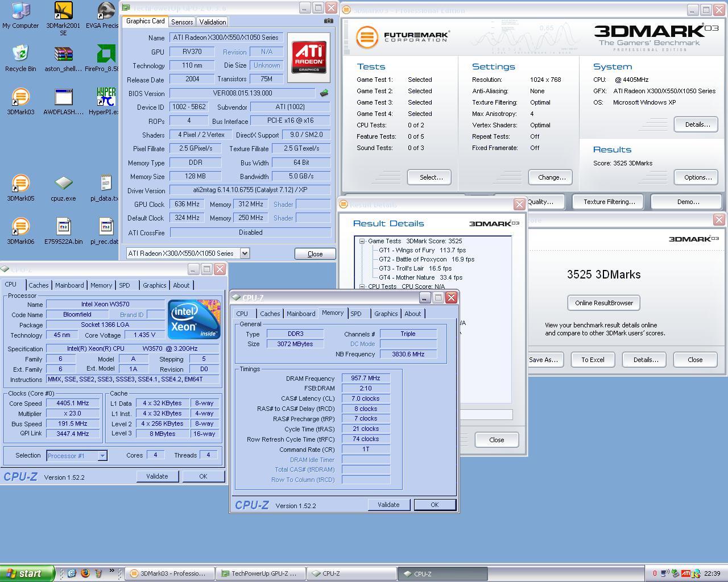Click Change... button under Settings
This screenshot has height=582, width=728.
[552, 177]
